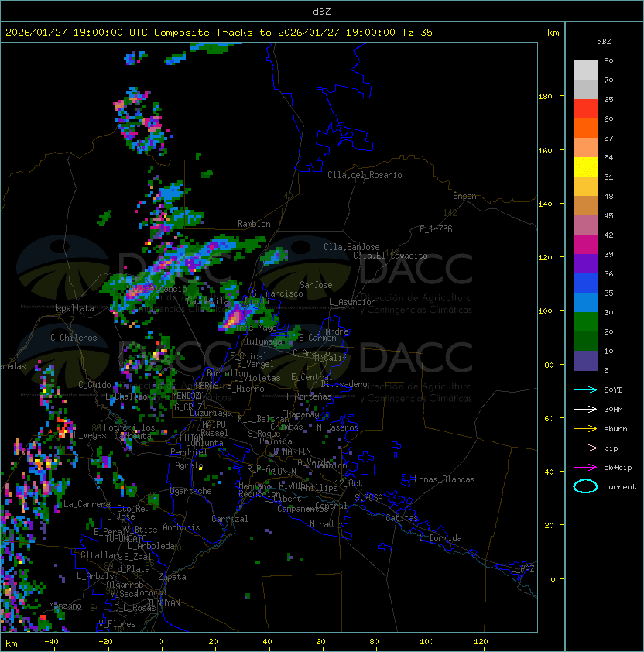644x652 pixels.
Task: Click the magenta eb+bip arrow legend symbol
Action: click(585, 468)
